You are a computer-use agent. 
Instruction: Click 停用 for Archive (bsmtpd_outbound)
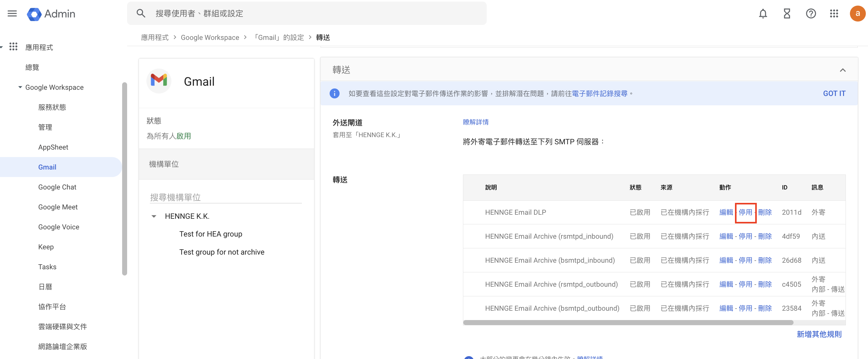pyautogui.click(x=745, y=308)
